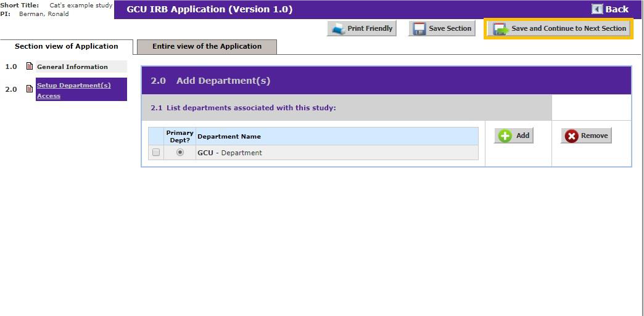The width and height of the screenshot is (644, 316).
Task: Click the Back arrow icon
Action: coord(597,9)
